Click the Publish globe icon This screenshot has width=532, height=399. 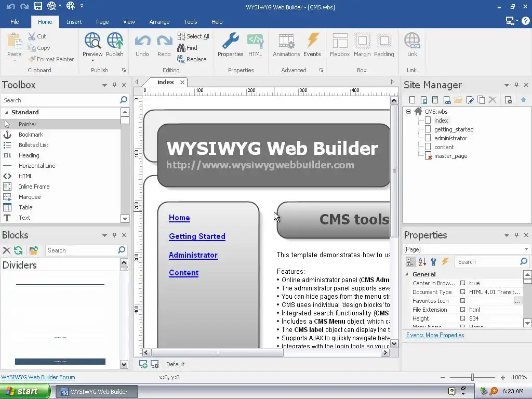click(x=115, y=41)
